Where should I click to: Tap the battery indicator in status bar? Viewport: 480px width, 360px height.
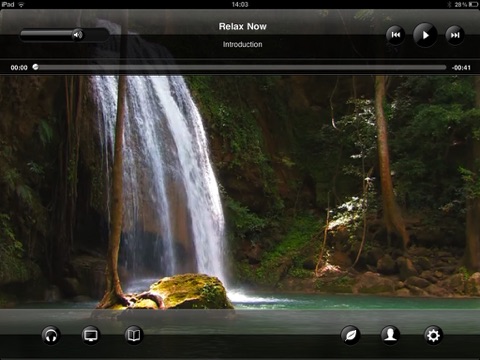[473, 4]
